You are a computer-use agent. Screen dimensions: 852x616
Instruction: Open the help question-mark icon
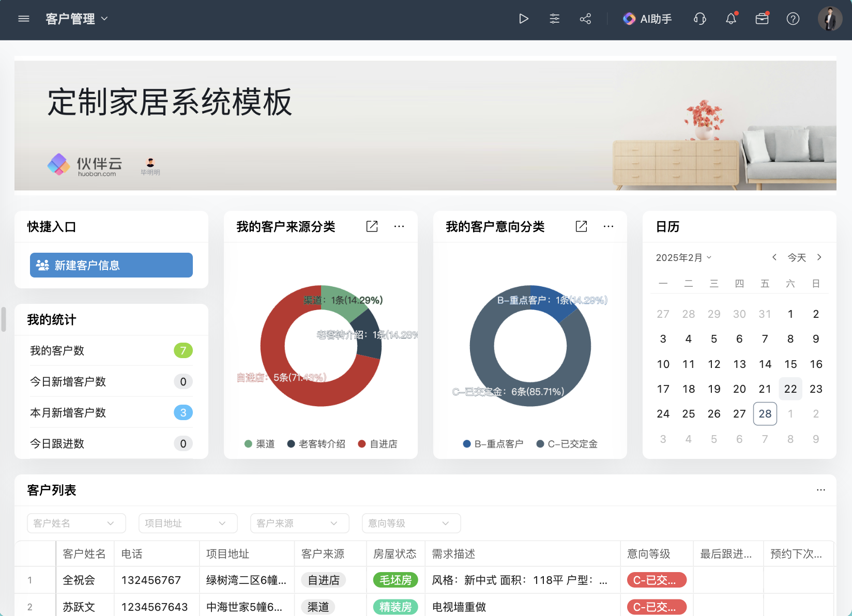tap(793, 19)
